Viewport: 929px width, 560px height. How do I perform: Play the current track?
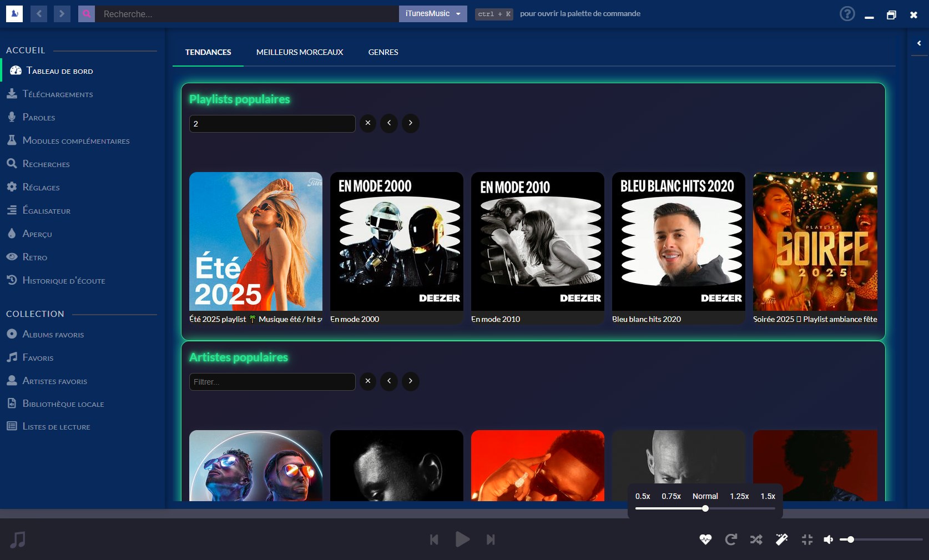(462, 539)
